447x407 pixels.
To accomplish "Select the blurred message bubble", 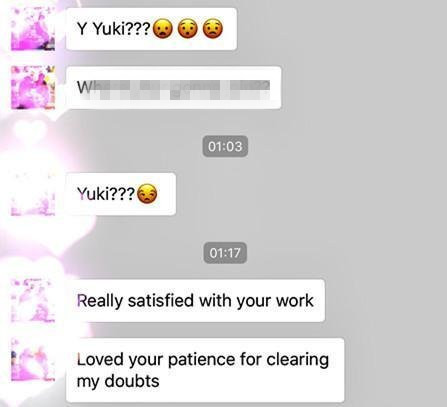I will click(174, 87).
